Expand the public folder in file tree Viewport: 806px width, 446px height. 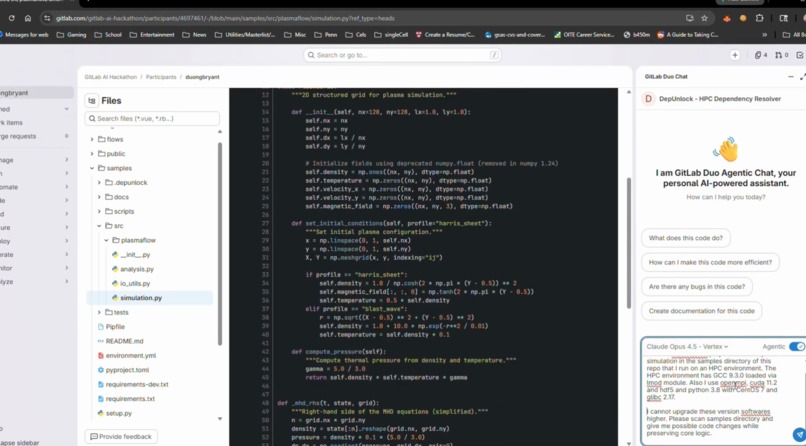click(92, 154)
